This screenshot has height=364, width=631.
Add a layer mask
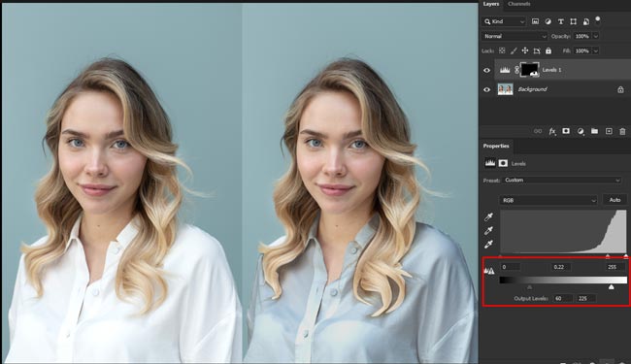[566, 131]
